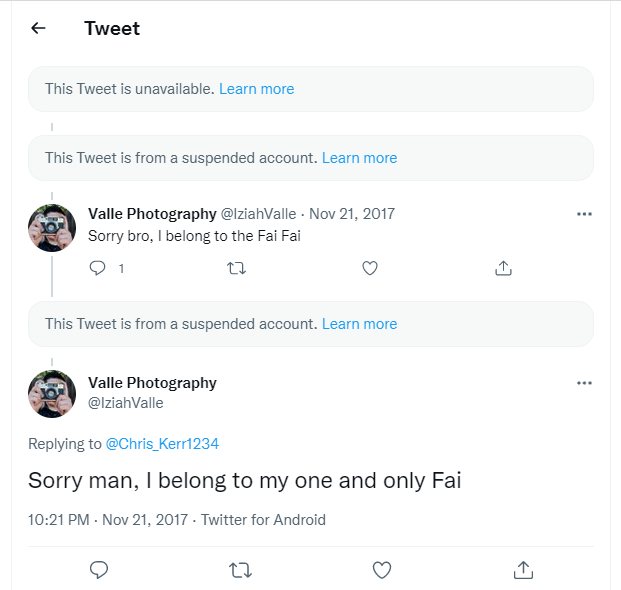Click upper tweet's Valle Photography avatar
Screen dimensions: 621x590
pos(52,228)
